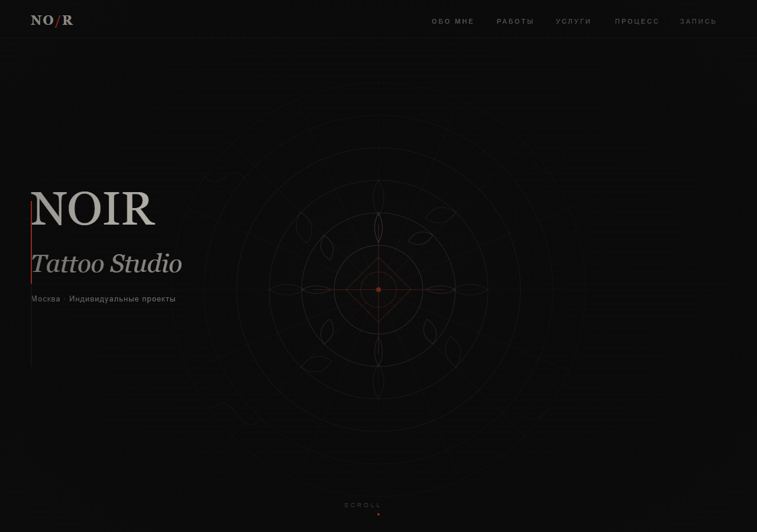Image resolution: width=757 pixels, height=532 pixels.
Task: Open the ОБО МНЕ section
Action: (x=453, y=21)
